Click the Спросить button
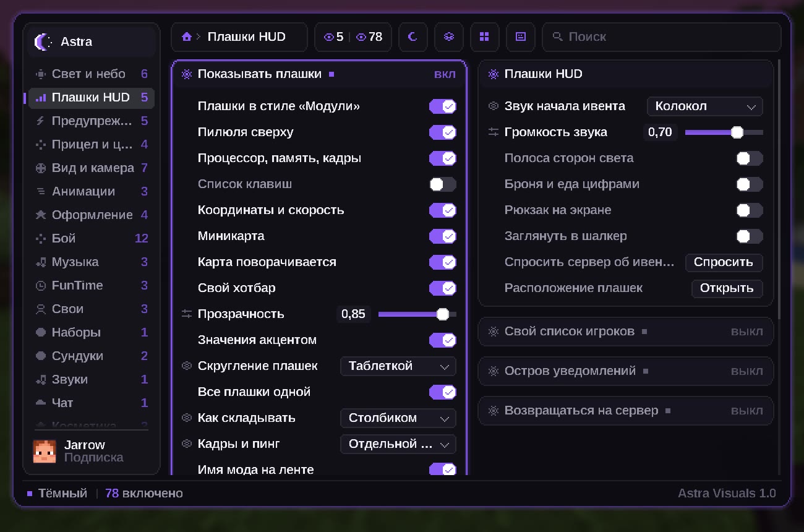804x532 pixels. click(724, 262)
